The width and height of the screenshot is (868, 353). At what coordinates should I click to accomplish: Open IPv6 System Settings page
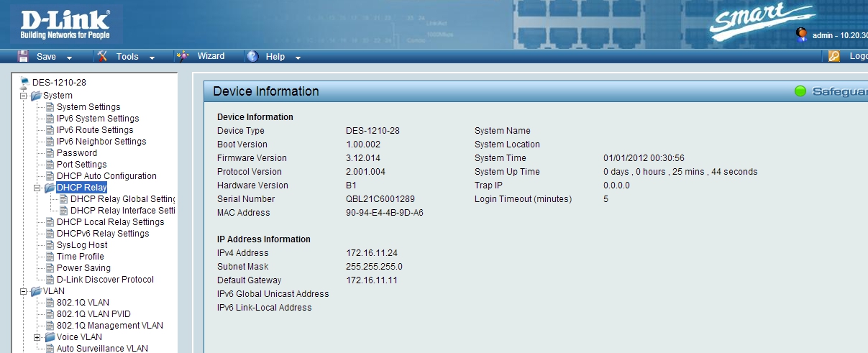click(x=98, y=118)
